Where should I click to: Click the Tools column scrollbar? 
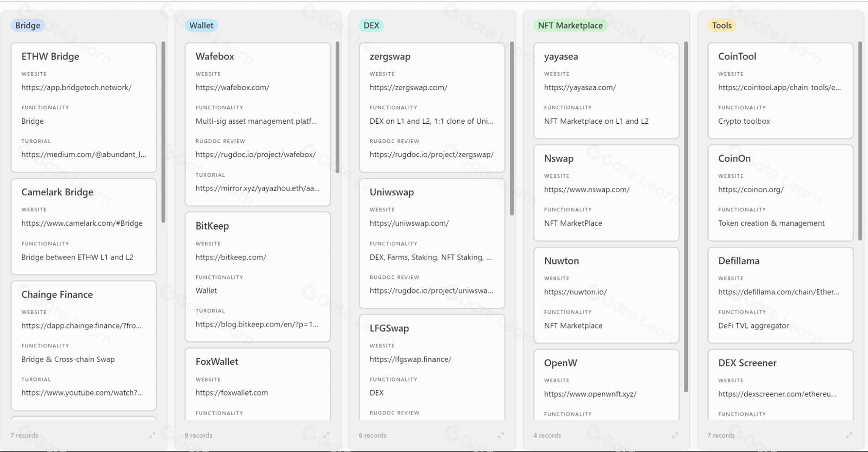pyautogui.click(x=860, y=141)
